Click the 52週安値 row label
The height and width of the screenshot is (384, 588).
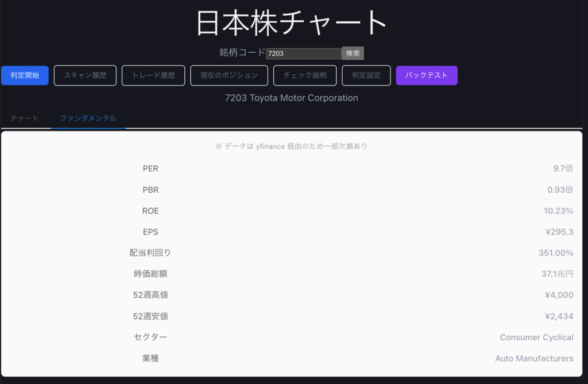coord(150,316)
